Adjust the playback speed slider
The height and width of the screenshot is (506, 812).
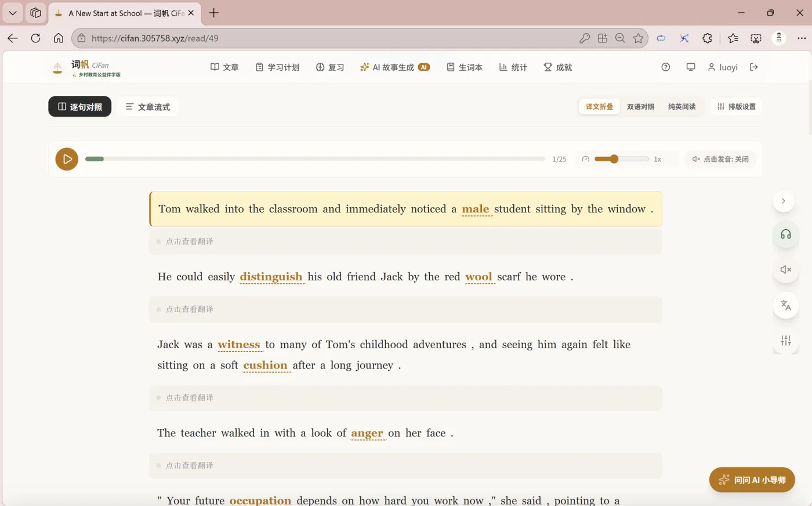click(x=621, y=159)
